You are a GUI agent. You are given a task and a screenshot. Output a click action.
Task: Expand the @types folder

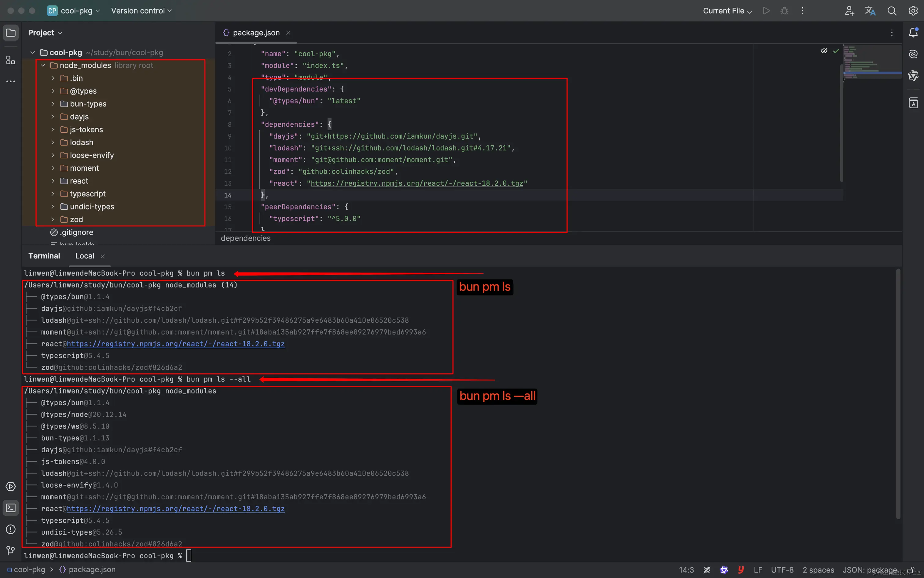pos(53,91)
